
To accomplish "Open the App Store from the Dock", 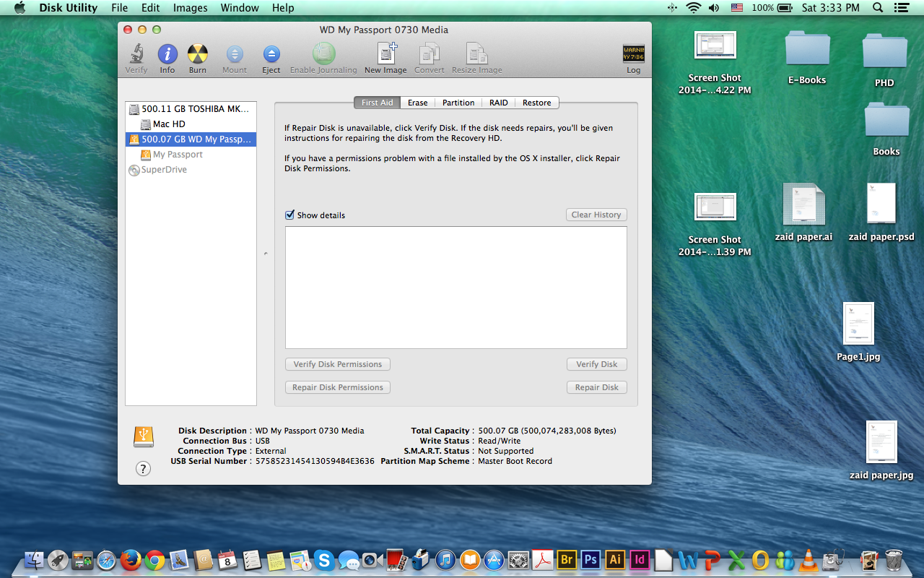I will point(494,559).
